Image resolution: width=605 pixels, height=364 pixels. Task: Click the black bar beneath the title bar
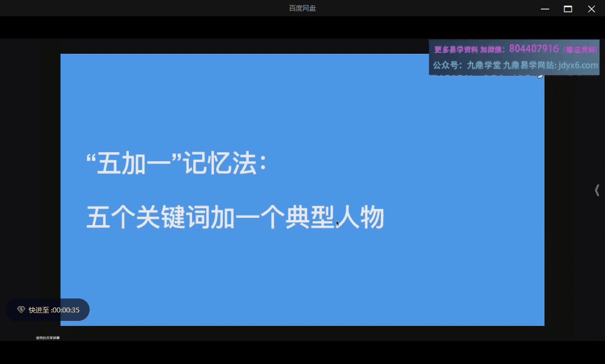[x=224, y=27]
